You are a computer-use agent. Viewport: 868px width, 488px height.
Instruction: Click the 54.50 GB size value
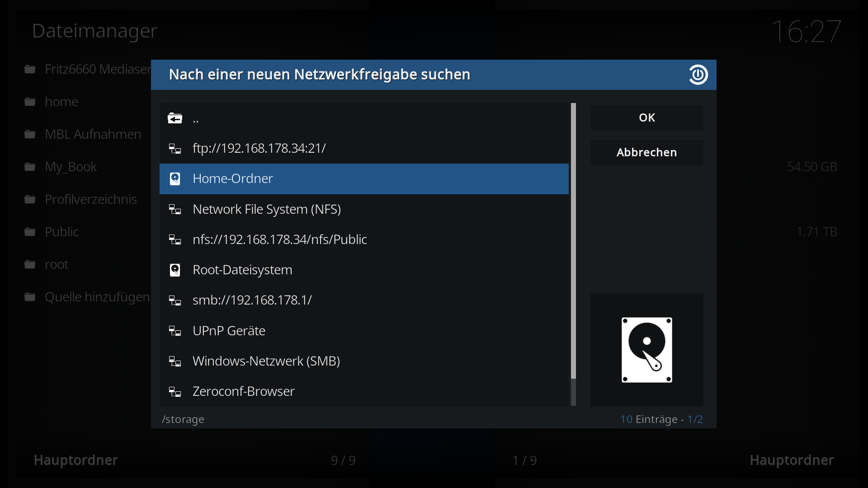coord(812,167)
